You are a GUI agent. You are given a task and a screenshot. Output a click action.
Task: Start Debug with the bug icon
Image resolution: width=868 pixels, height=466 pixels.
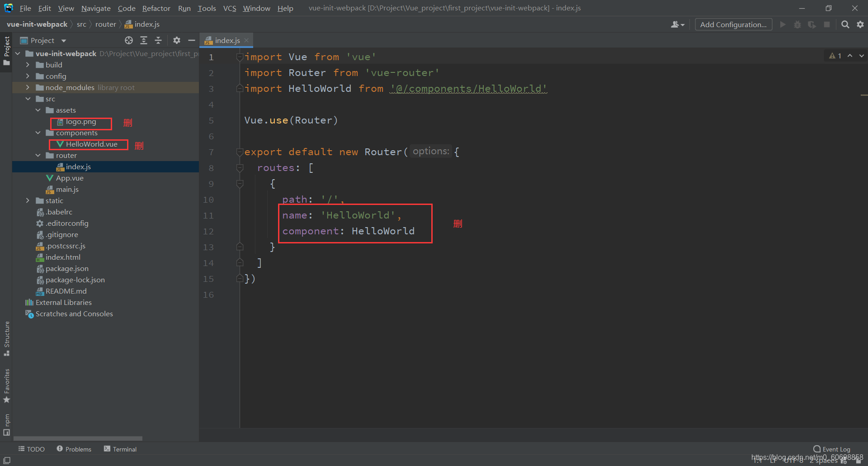797,24
